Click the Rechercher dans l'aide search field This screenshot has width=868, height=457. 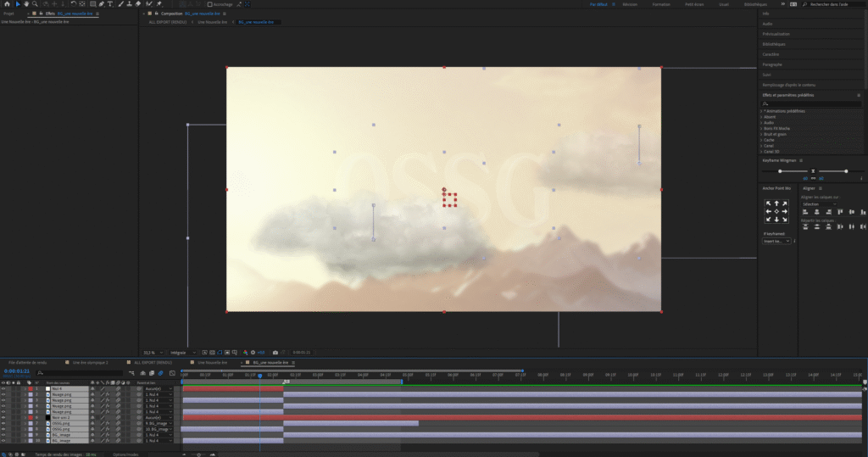pyautogui.click(x=834, y=4)
